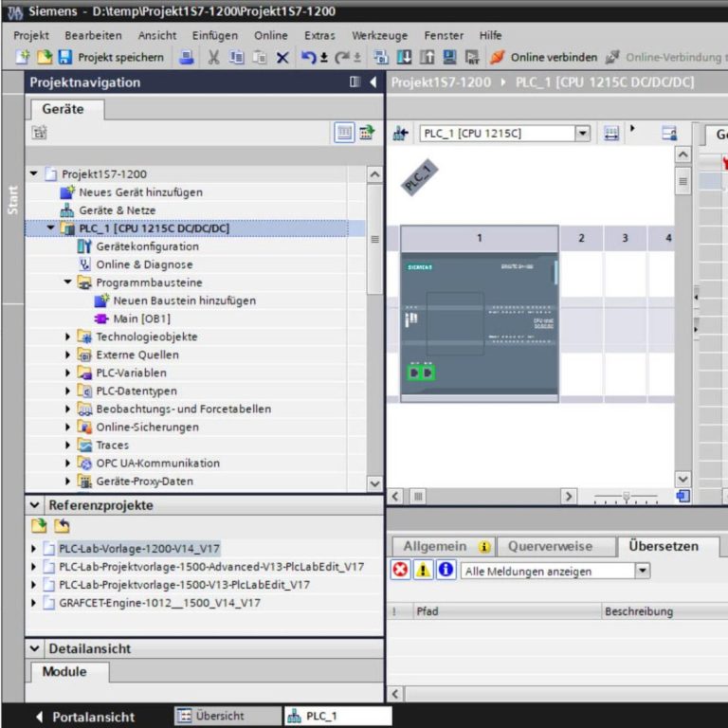This screenshot has width=728, height=728.
Task: Click Neuen Baustein hinzufügen
Action: (x=184, y=300)
